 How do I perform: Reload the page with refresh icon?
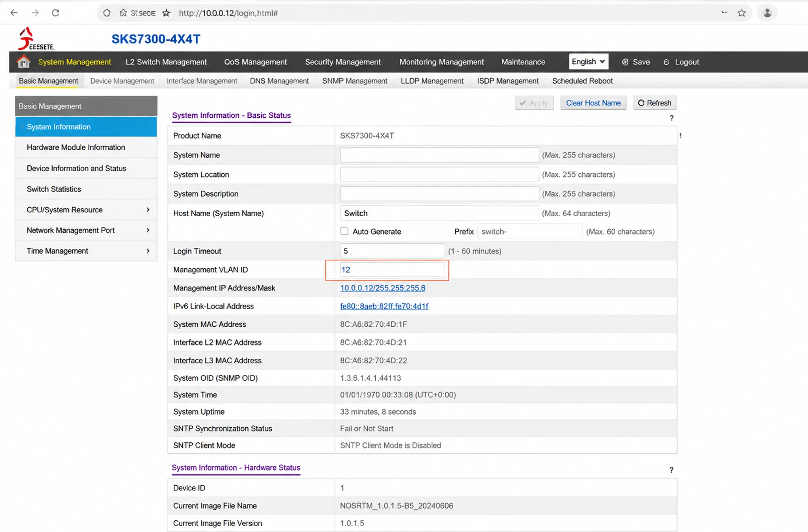pos(56,13)
